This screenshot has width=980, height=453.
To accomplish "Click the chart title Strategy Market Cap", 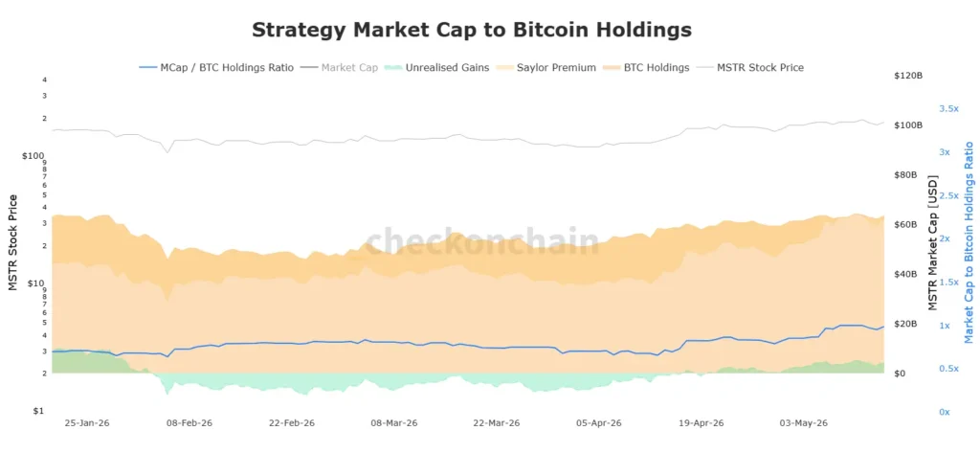I will click(472, 30).
